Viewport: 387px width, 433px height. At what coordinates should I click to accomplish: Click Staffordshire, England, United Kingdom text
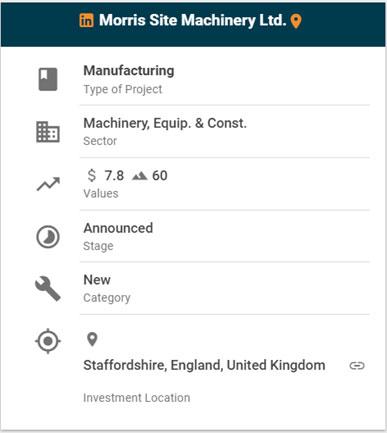(204, 365)
